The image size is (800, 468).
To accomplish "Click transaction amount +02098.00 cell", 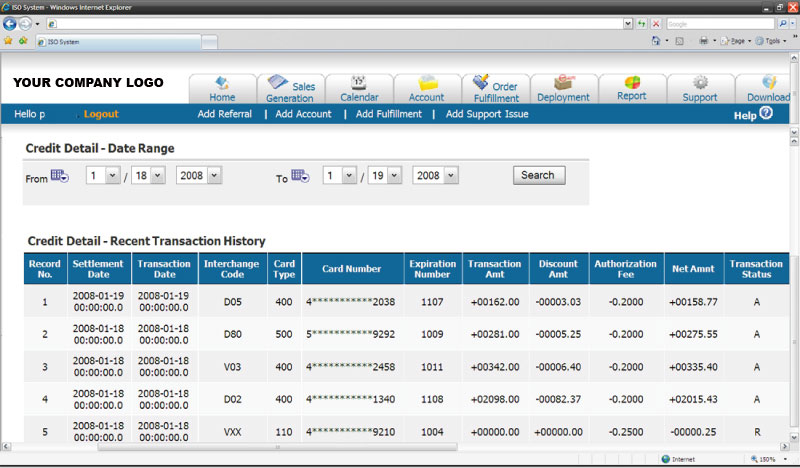I will pyautogui.click(x=495, y=399).
